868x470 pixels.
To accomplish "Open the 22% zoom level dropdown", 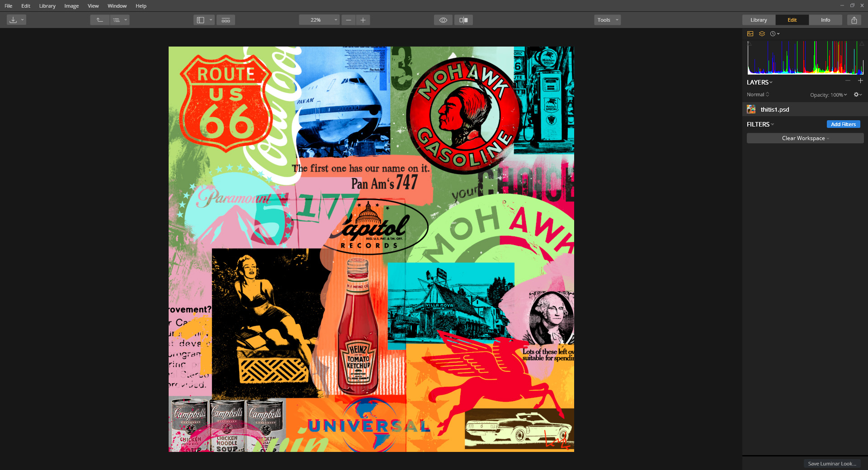I will [x=319, y=20].
